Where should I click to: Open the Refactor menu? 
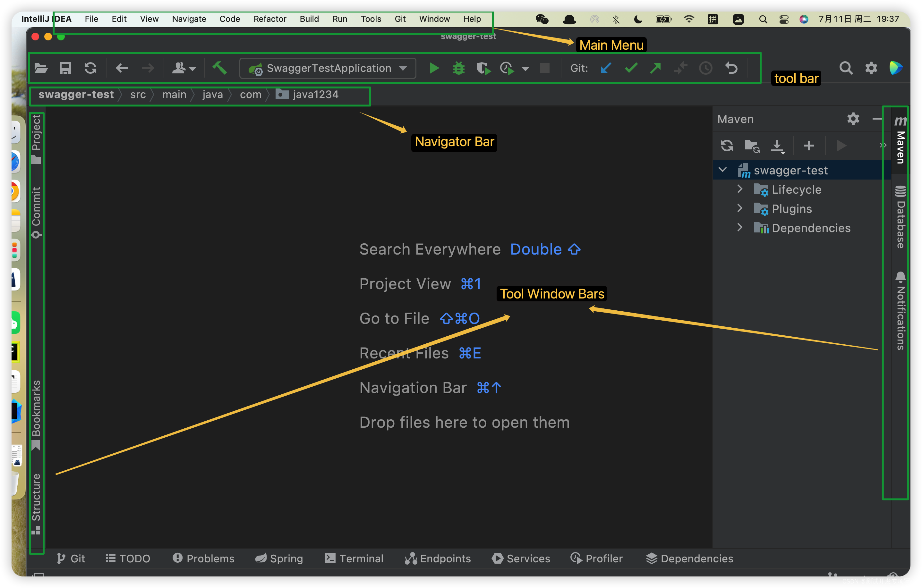tap(270, 19)
